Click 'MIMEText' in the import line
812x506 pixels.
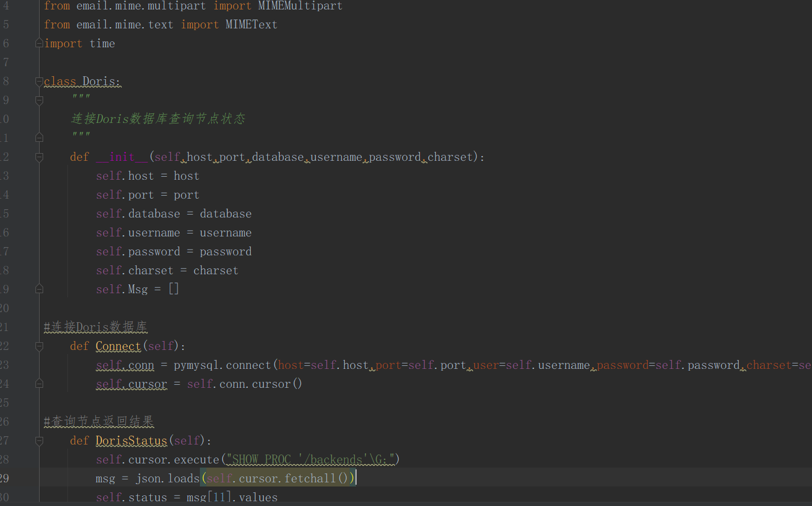pos(251,24)
